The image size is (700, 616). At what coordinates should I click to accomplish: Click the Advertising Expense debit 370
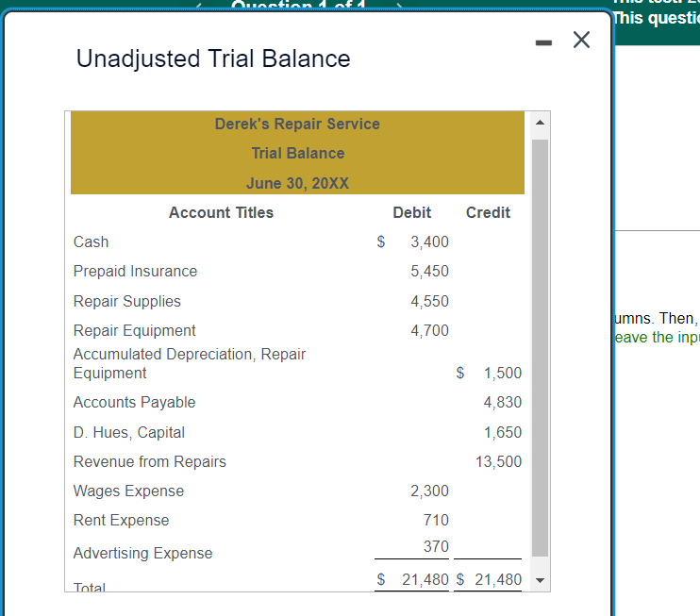pos(436,546)
